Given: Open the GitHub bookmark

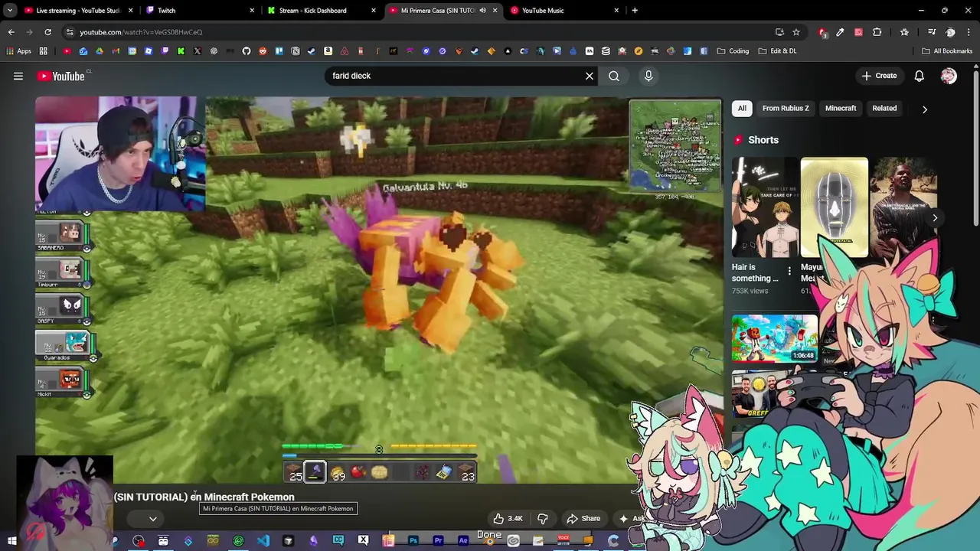Looking at the screenshot, I should [x=247, y=51].
